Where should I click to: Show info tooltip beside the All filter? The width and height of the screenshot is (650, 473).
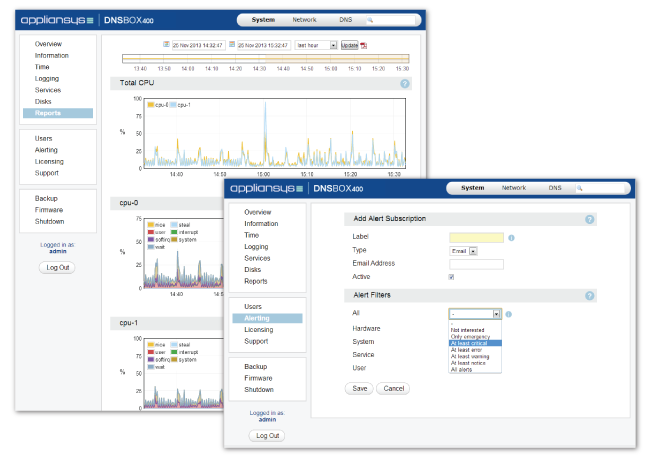pos(509,314)
